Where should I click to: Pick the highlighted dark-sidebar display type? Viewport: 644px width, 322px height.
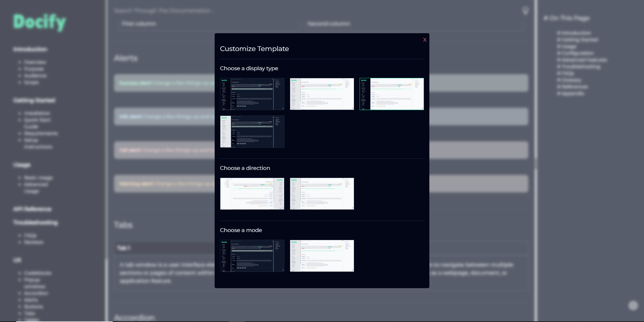pos(391,94)
